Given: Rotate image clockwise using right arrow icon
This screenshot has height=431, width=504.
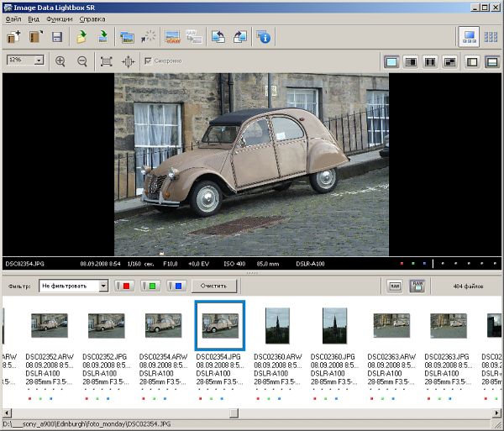Looking at the screenshot, I should pyautogui.click(x=239, y=37).
